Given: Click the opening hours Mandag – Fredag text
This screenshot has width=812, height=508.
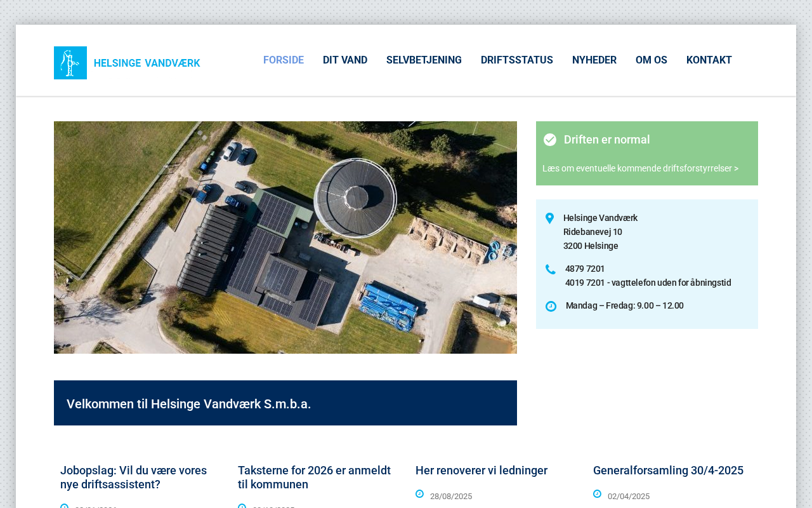Looking at the screenshot, I should point(625,305).
